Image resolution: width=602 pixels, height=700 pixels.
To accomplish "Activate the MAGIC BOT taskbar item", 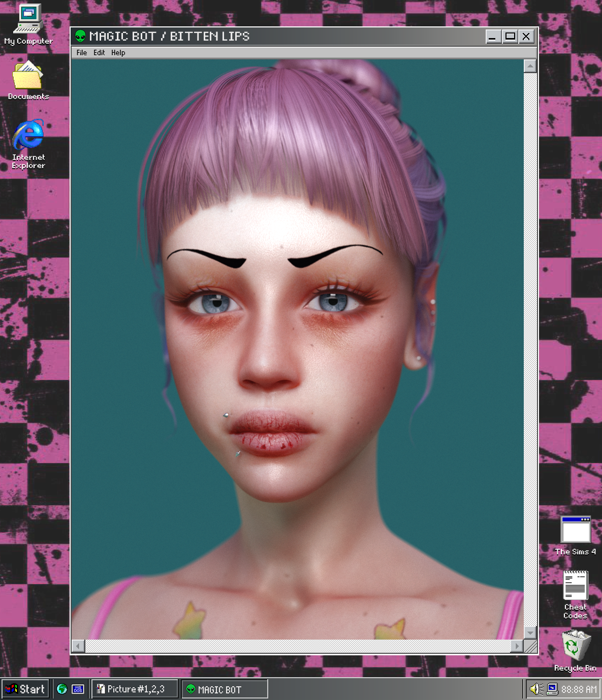I will point(224,689).
